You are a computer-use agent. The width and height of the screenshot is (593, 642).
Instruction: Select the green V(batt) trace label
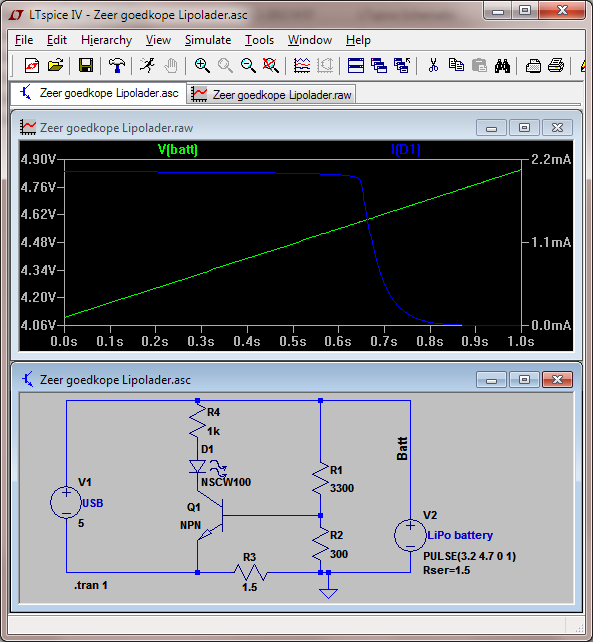pyautogui.click(x=178, y=149)
